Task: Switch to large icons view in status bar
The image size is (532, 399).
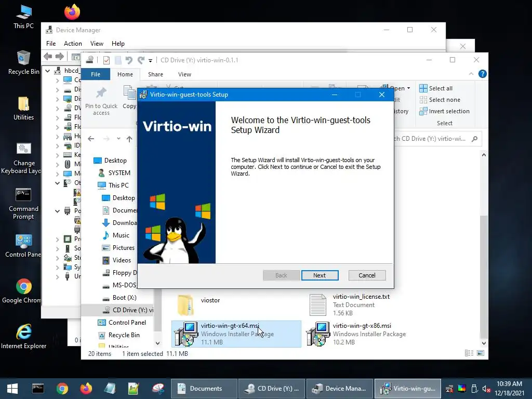Action: click(481, 353)
